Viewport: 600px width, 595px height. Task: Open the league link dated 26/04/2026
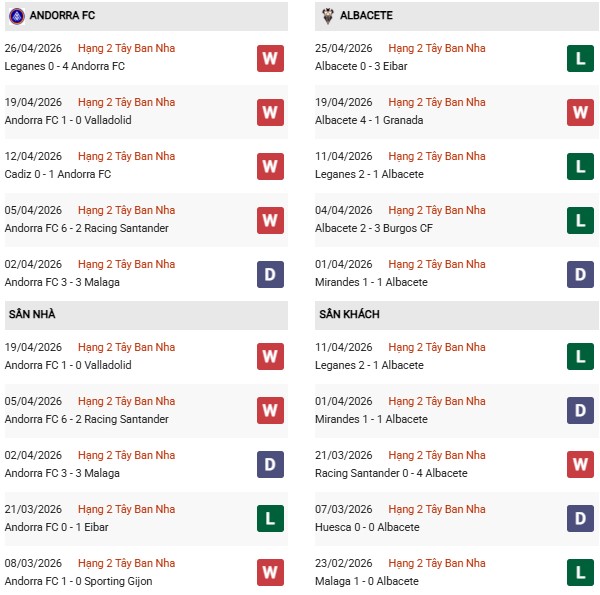126,48
